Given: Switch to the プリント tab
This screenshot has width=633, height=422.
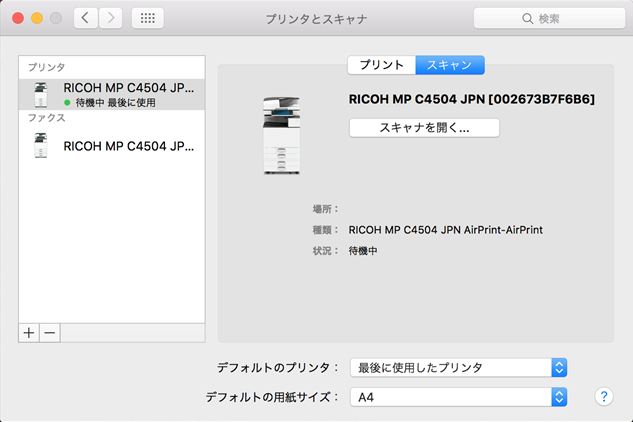Looking at the screenshot, I should tap(381, 65).
